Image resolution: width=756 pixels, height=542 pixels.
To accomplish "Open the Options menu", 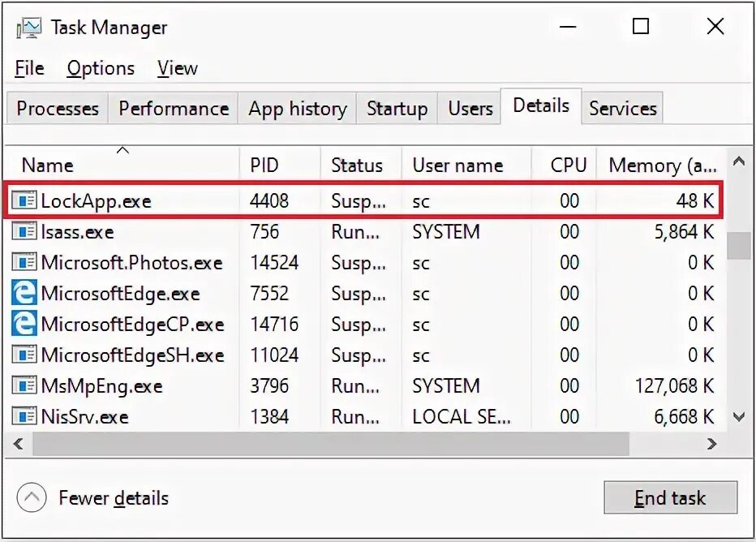I will pyautogui.click(x=101, y=69).
